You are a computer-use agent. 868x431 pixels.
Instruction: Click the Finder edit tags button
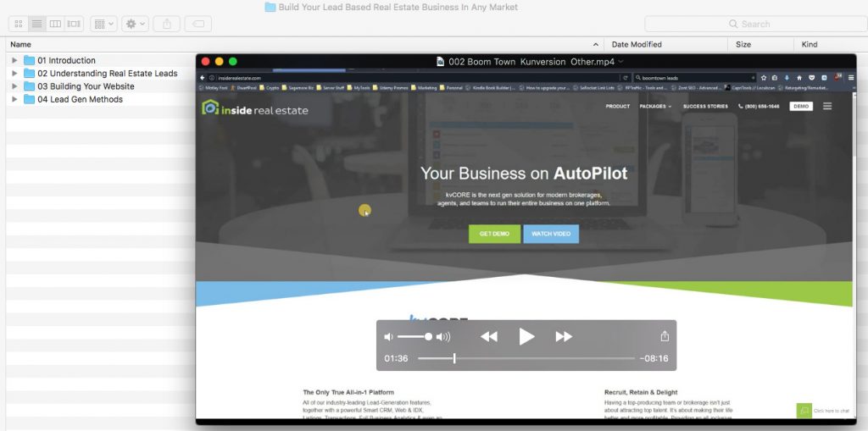click(x=198, y=24)
